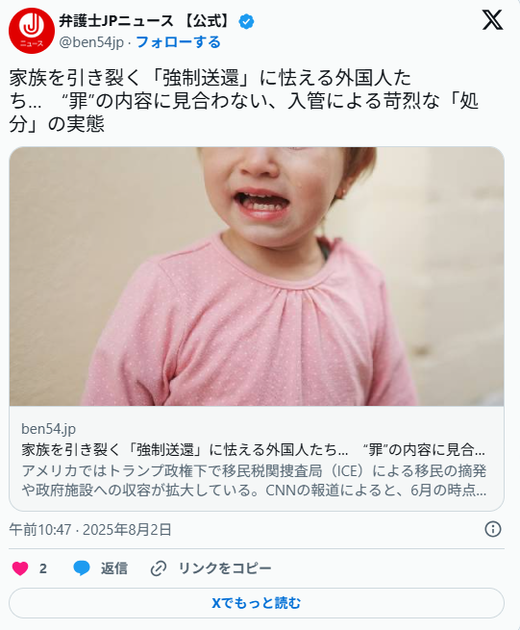The height and width of the screenshot is (630, 520).
Task: Open the info circle icon
Action: coord(493,529)
